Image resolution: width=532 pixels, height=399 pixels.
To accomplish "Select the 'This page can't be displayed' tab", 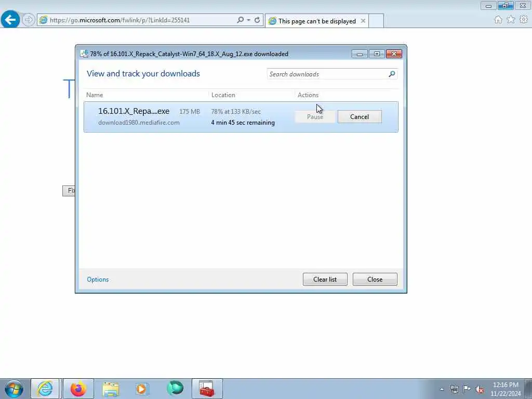I will pos(316,21).
